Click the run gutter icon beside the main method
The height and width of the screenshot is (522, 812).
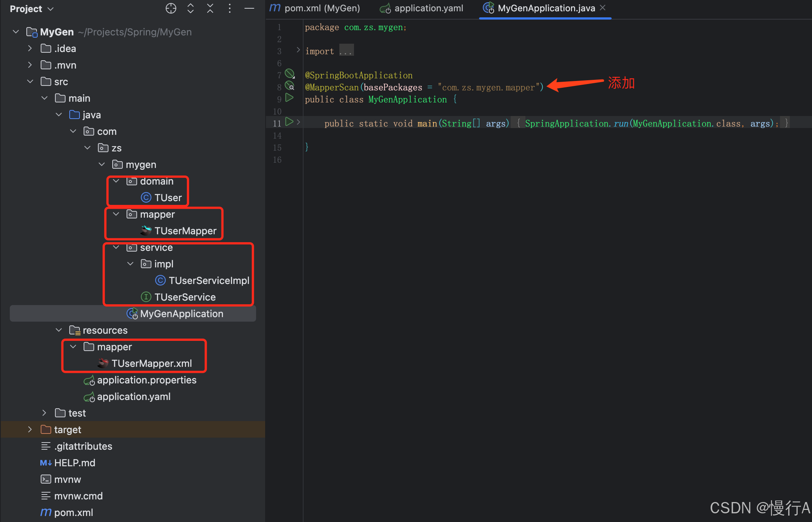tap(289, 122)
